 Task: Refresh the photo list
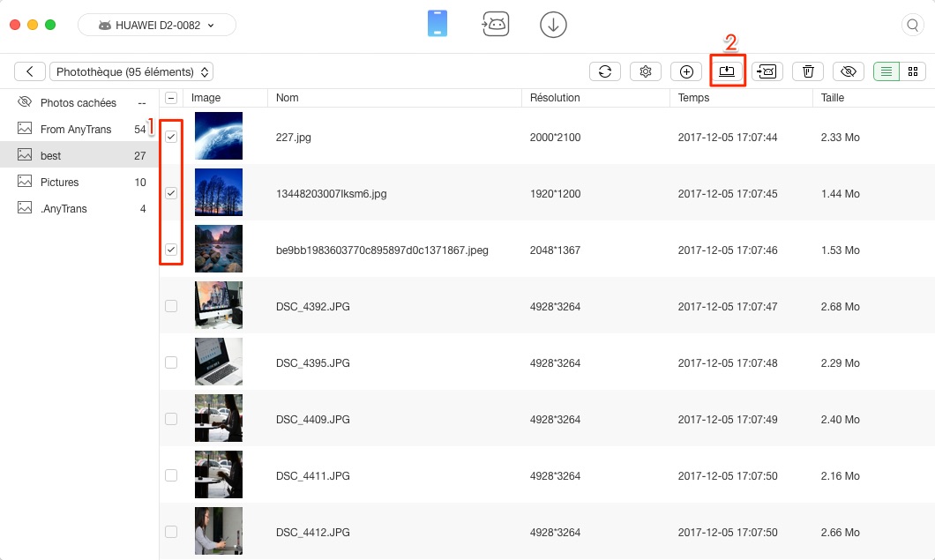tap(605, 71)
